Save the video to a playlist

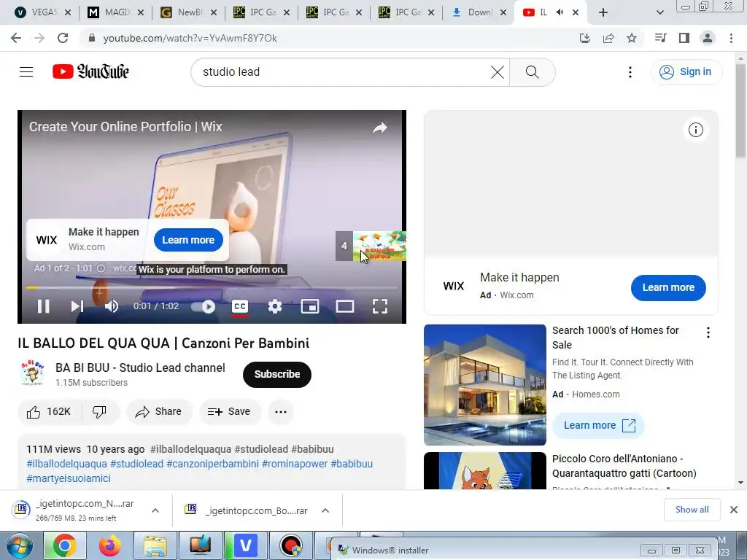pyautogui.click(x=230, y=411)
